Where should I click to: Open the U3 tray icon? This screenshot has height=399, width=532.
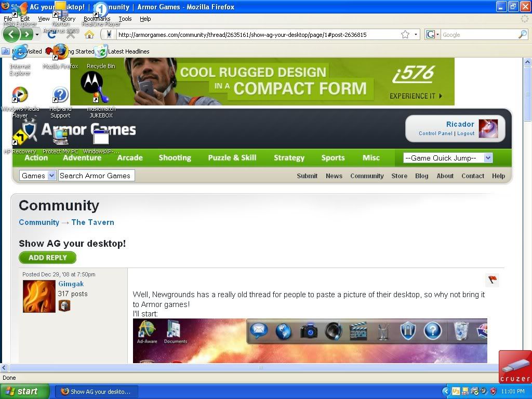456,391
